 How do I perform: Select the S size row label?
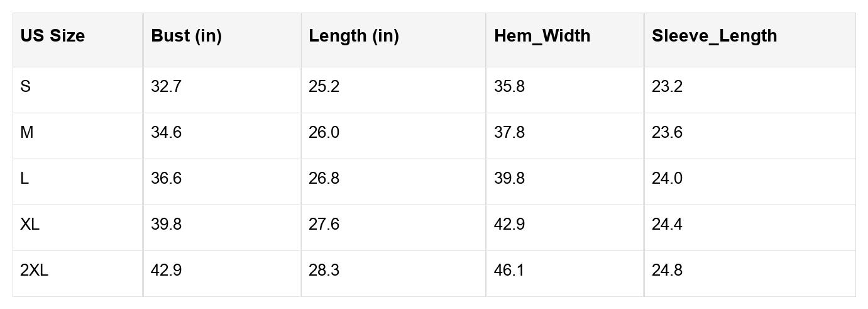point(25,87)
